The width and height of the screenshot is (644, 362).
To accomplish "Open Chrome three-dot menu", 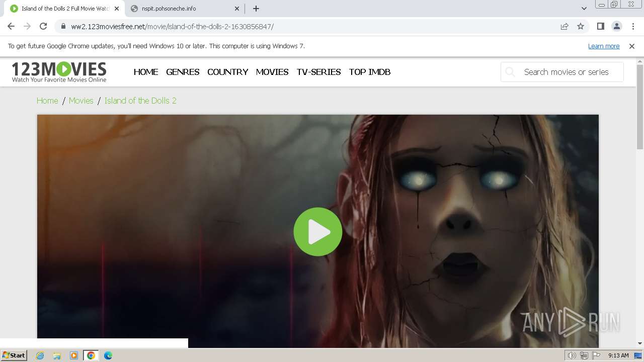I will tap(633, 26).
